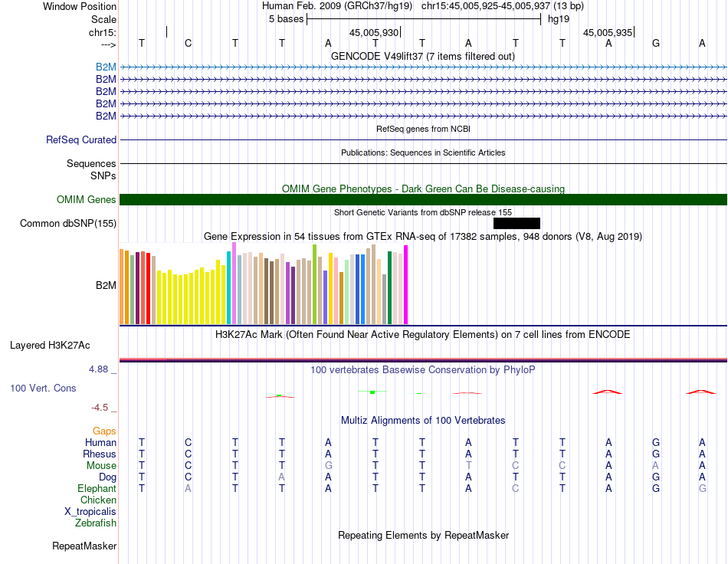Viewport: 728px width, 564px height.
Task: Open the OMIM Genes track label
Action: click(86, 199)
